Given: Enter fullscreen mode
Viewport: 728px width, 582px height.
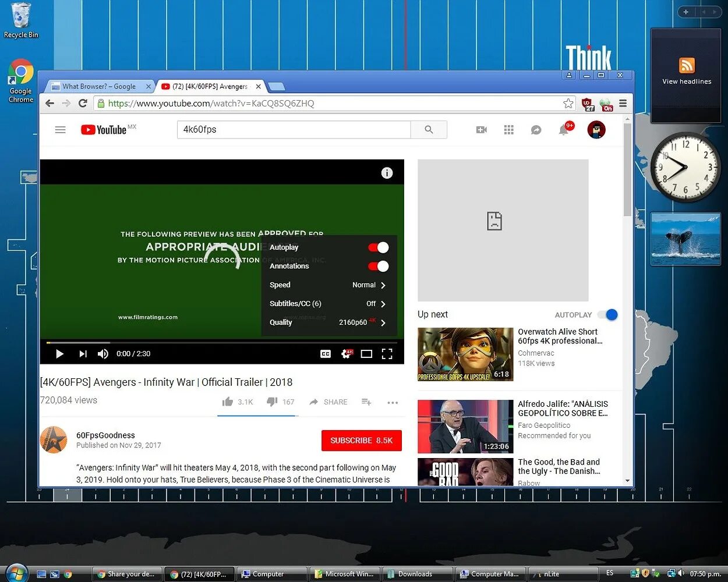Looking at the screenshot, I should coord(387,354).
